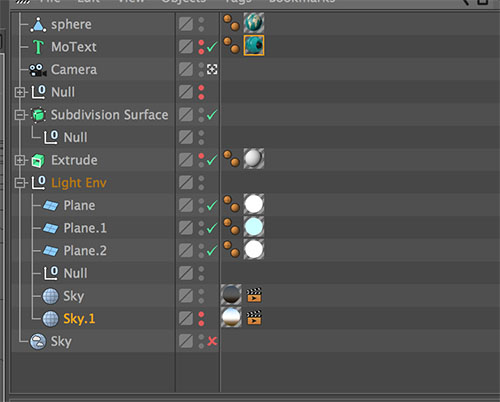This screenshot has width=500, height=402.
Task: Click the active camera target icon on Camera row
Action: click(212, 69)
